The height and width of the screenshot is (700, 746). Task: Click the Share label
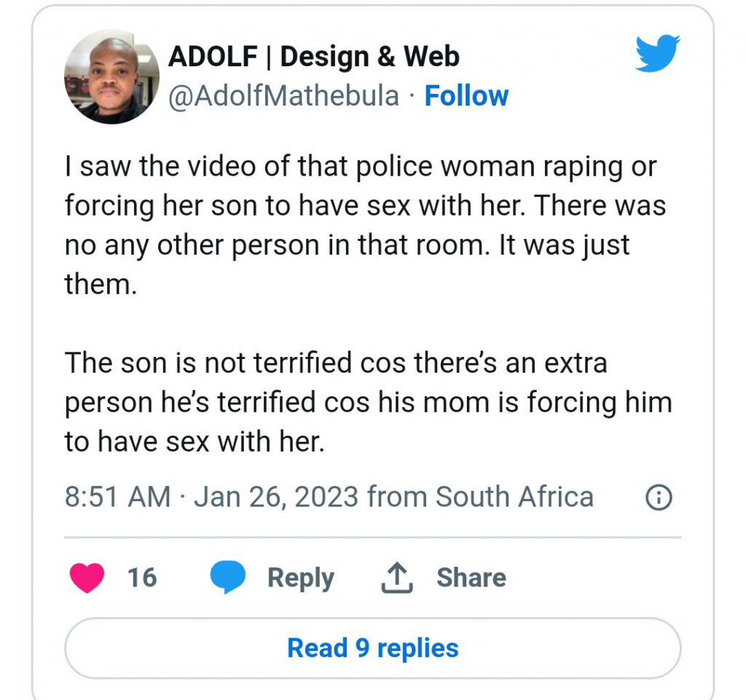[x=471, y=578]
